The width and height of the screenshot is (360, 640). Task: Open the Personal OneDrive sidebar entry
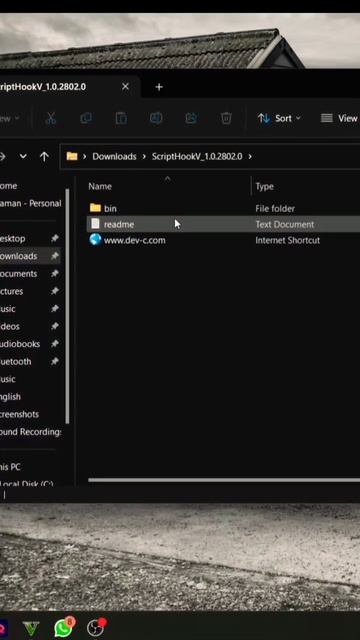(x=31, y=203)
